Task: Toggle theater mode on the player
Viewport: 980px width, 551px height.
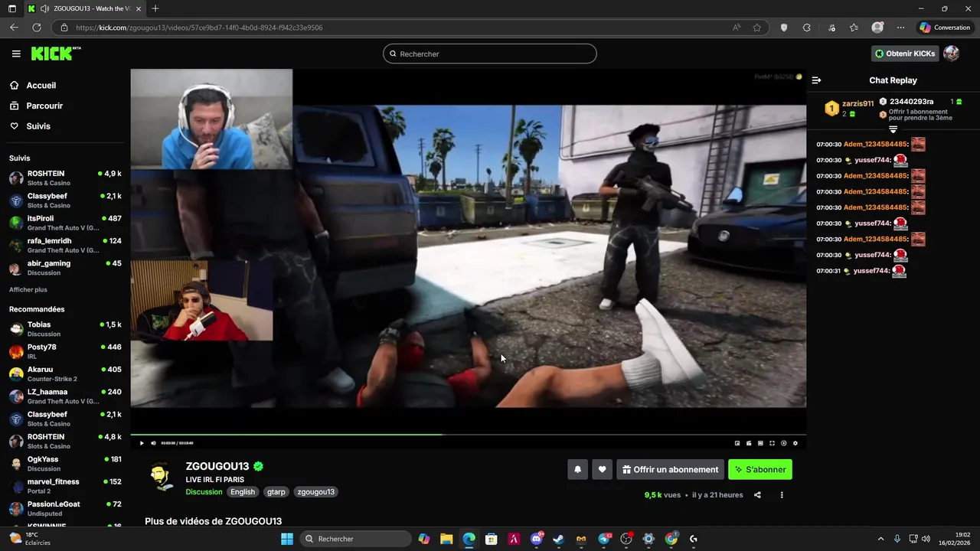Action: (760, 443)
